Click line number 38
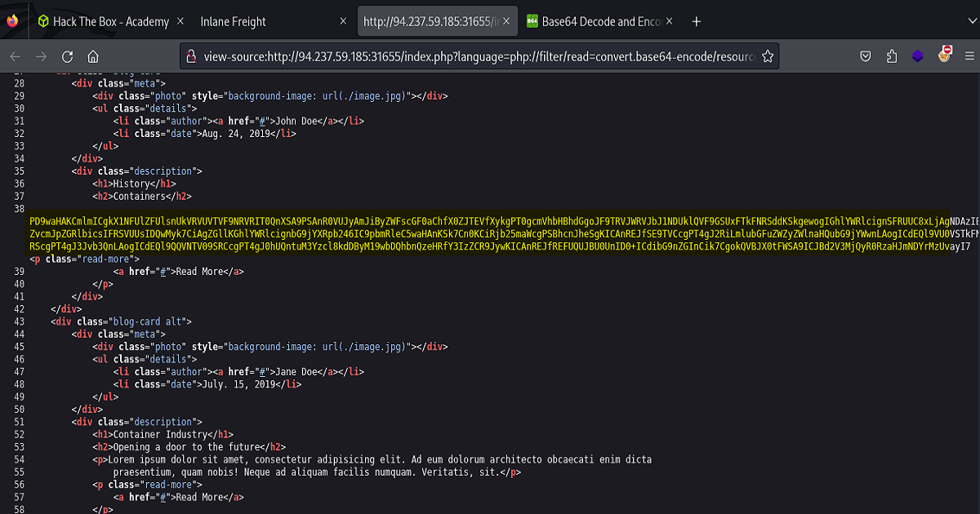 (x=20, y=209)
